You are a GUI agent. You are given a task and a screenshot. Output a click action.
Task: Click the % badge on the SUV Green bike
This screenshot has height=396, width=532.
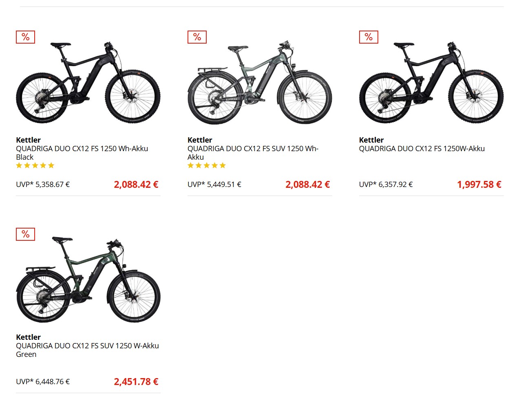(x=25, y=234)
